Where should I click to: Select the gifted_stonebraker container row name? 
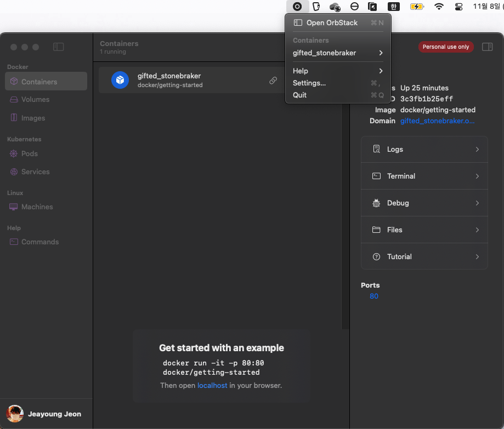coord(169,76)
